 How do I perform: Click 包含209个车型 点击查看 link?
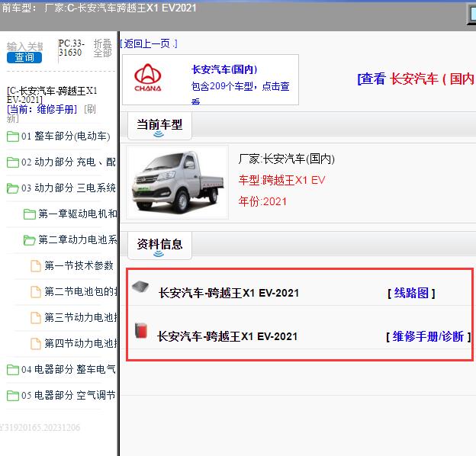(x=240, y=92)
